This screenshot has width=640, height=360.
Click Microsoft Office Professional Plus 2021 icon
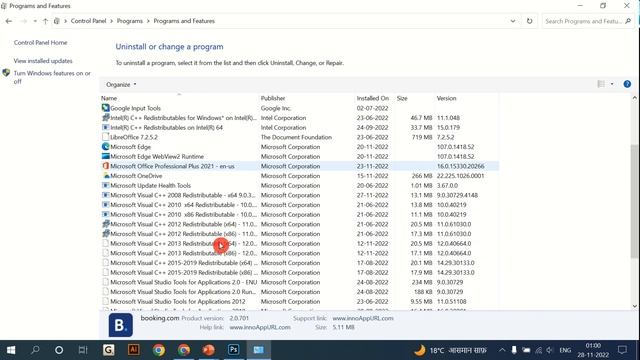(x=105, y=166)
